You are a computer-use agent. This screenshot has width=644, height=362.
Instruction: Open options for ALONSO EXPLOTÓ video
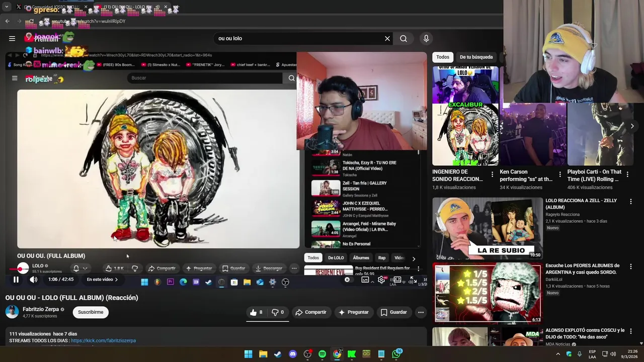pyautogui.click(x=630, y=331)
